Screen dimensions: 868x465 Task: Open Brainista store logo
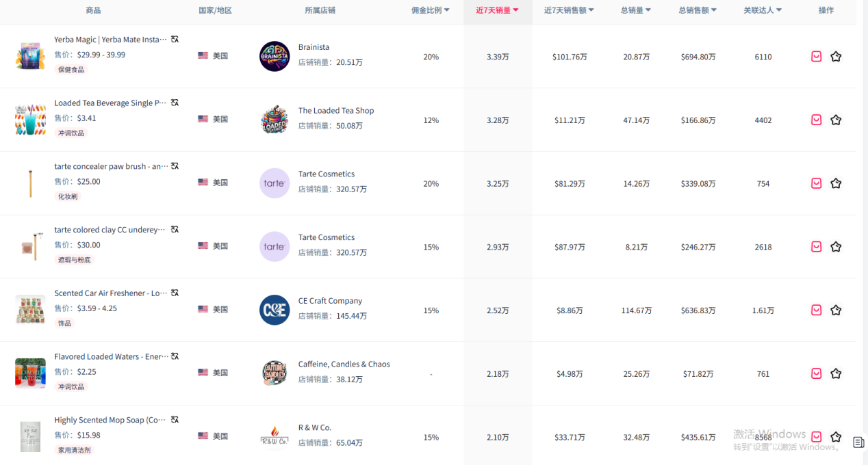coord(275,56)
